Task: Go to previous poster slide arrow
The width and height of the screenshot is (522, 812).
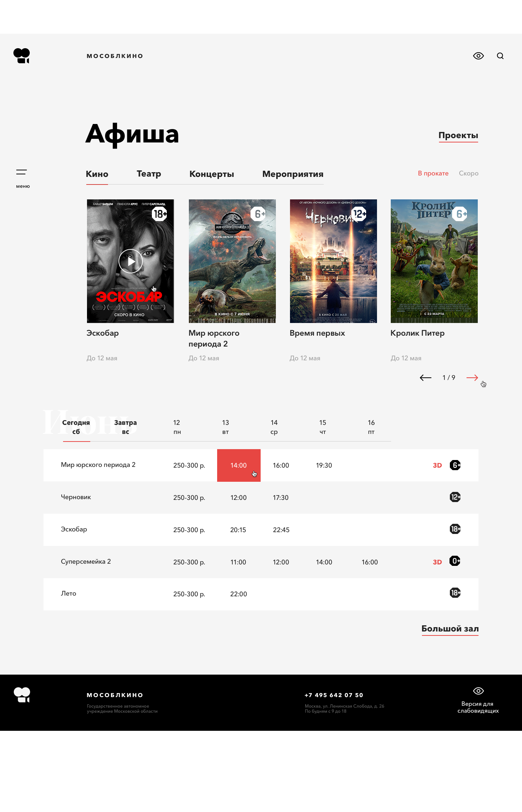Action: (x=426, y=378)
